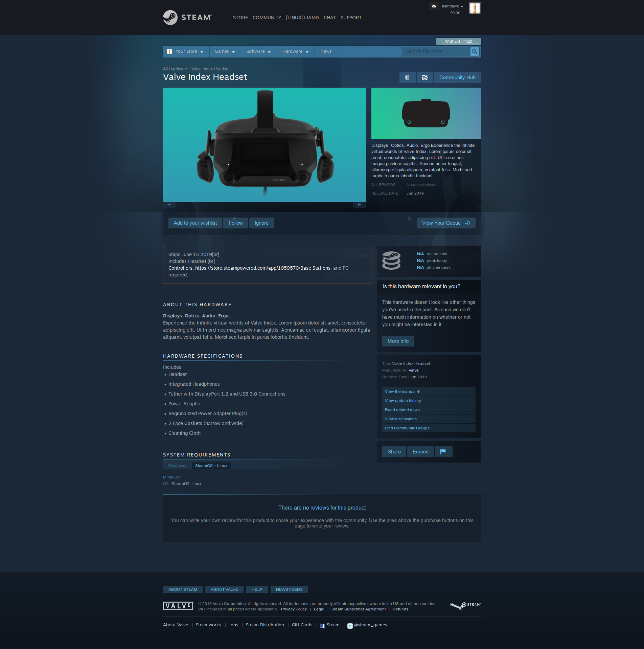Open the liamdawe profile avatar
Viewport: 644px width, 649px height.
(x=475, y=8)
